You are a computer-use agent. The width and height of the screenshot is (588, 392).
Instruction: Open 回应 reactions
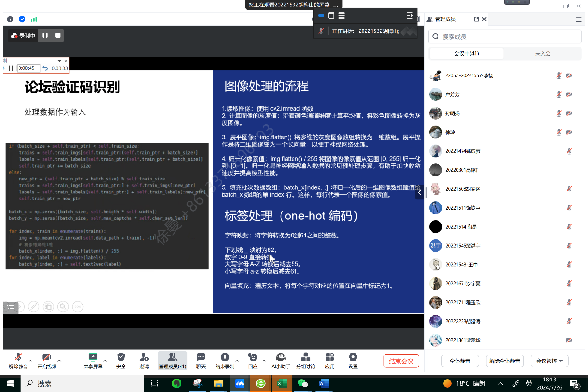253,361
